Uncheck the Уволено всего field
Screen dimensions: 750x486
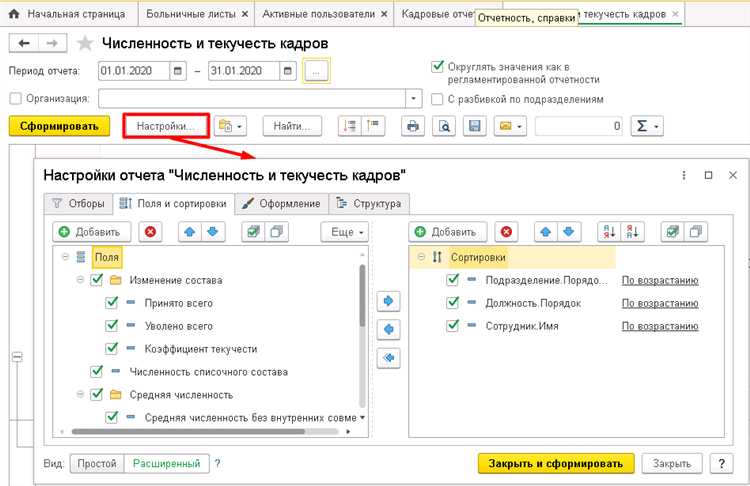click(111, 326)
